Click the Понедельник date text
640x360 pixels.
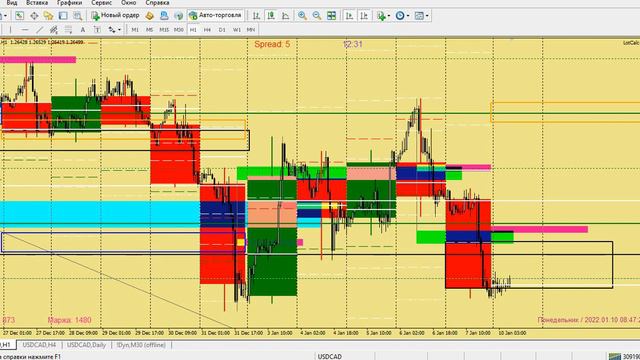(589, 320)
